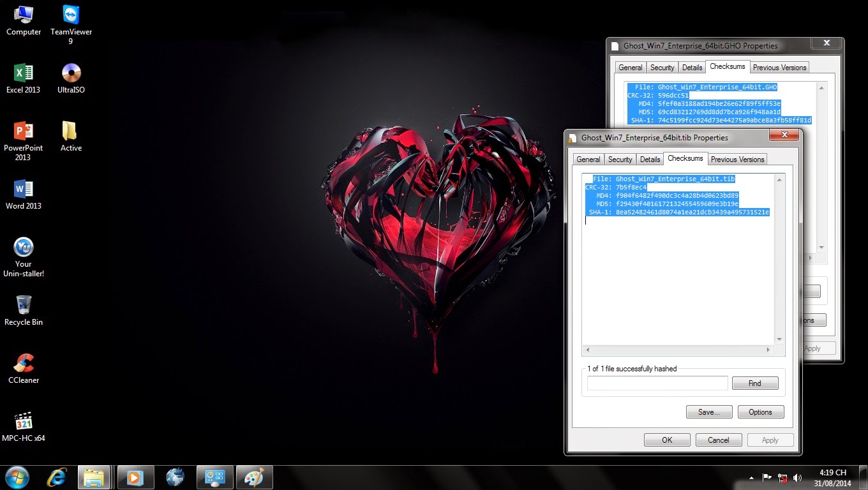The image size is (868, 490).
Task: Open Internet Explorer from the taskbar
Action: [x=57, y=477]
